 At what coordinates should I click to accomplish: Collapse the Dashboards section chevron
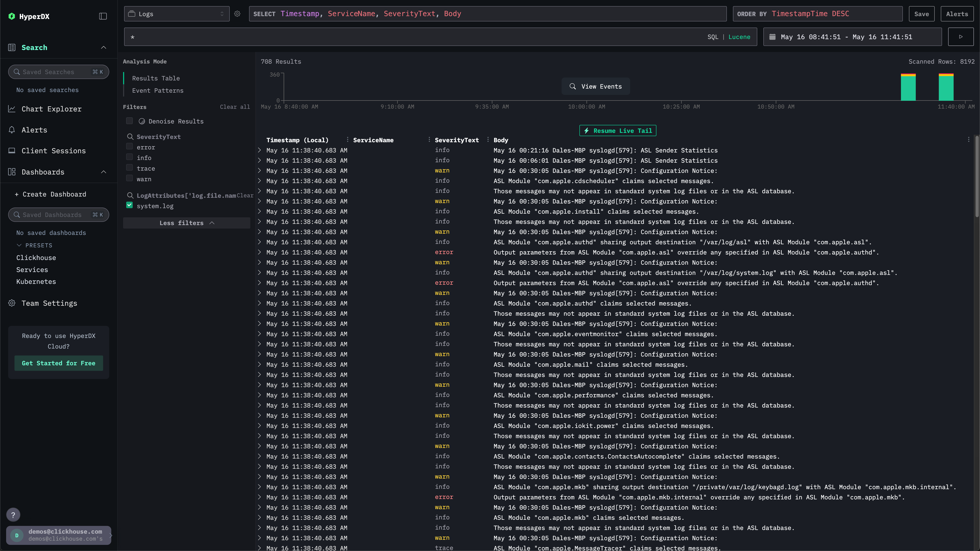tap(104, 172)
